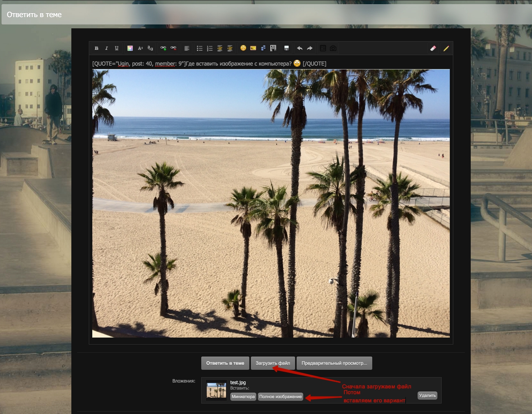
Task: Click the save draft floppy icon
Action: click(287, 49)
